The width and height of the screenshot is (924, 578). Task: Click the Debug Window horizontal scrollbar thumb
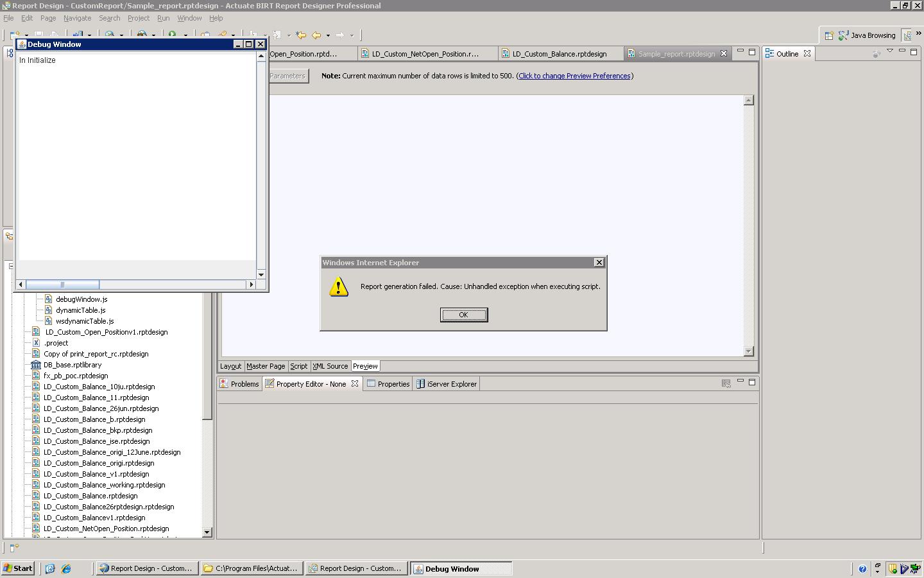tap(62, 285)
